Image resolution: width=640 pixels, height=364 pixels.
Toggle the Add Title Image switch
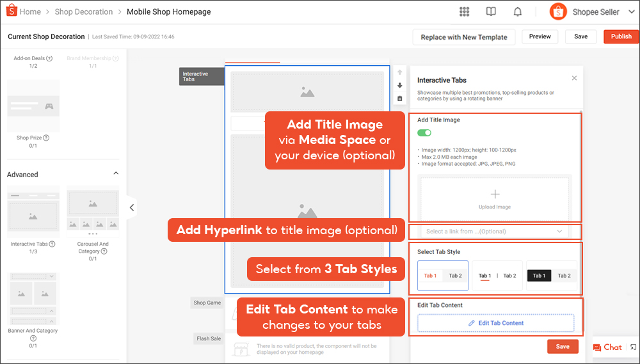(x=424, y=133)
